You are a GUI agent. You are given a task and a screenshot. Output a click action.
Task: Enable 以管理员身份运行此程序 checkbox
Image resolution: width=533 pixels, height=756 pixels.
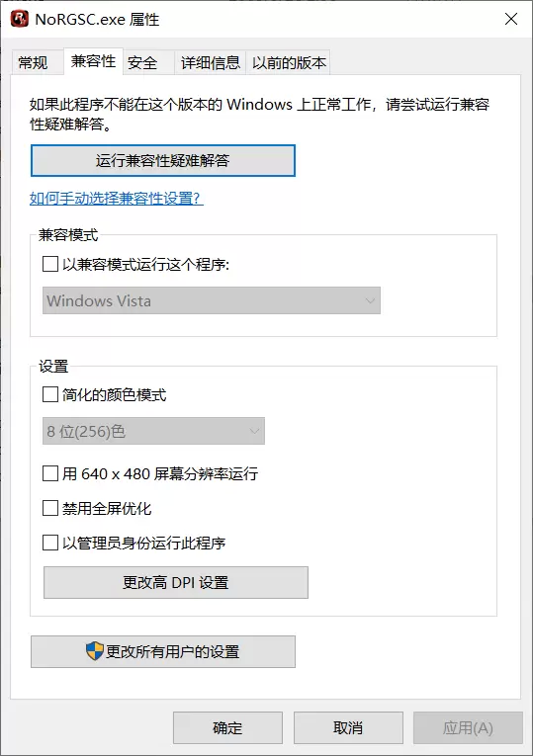[x=50, y=543]
